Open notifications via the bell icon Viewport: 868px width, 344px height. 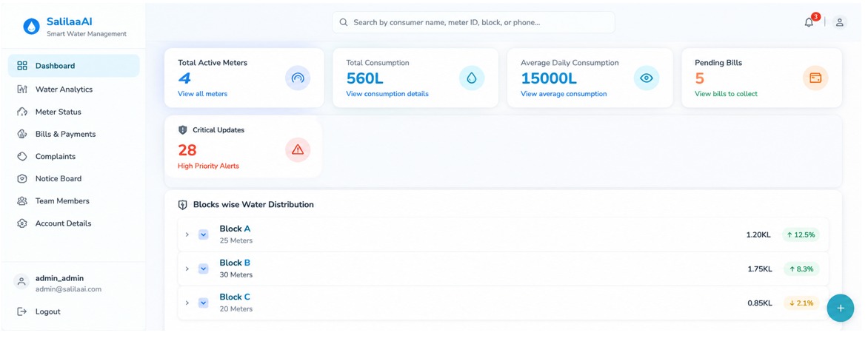click(x=809, y=23)
